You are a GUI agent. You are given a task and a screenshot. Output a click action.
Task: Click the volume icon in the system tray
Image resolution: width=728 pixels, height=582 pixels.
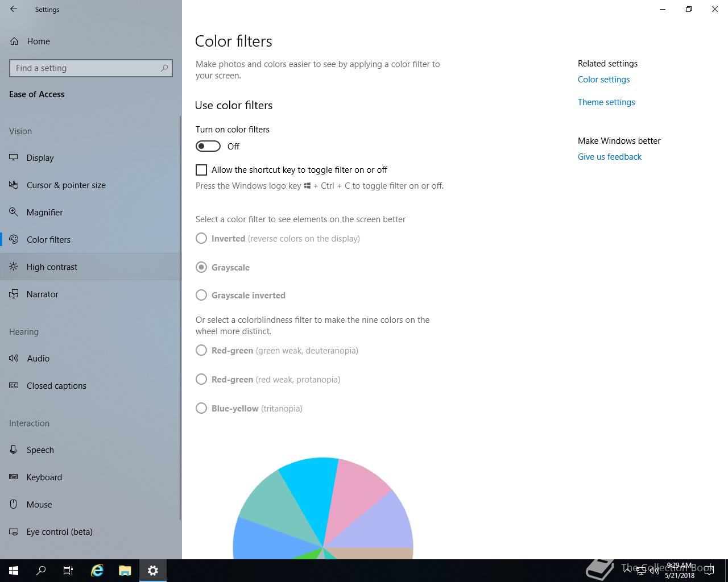[x=655, y=571]
